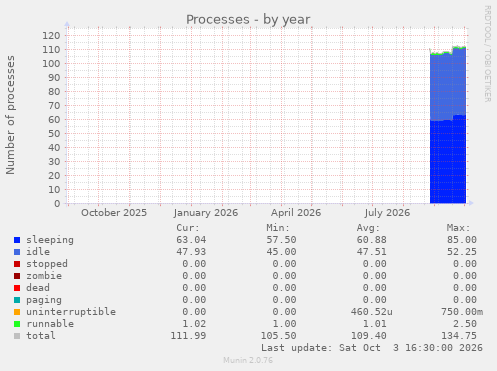This screenshot has height=371, width=497.
Task: Click the lighter blue idle area in graph
Action: (x=448, y=85)
